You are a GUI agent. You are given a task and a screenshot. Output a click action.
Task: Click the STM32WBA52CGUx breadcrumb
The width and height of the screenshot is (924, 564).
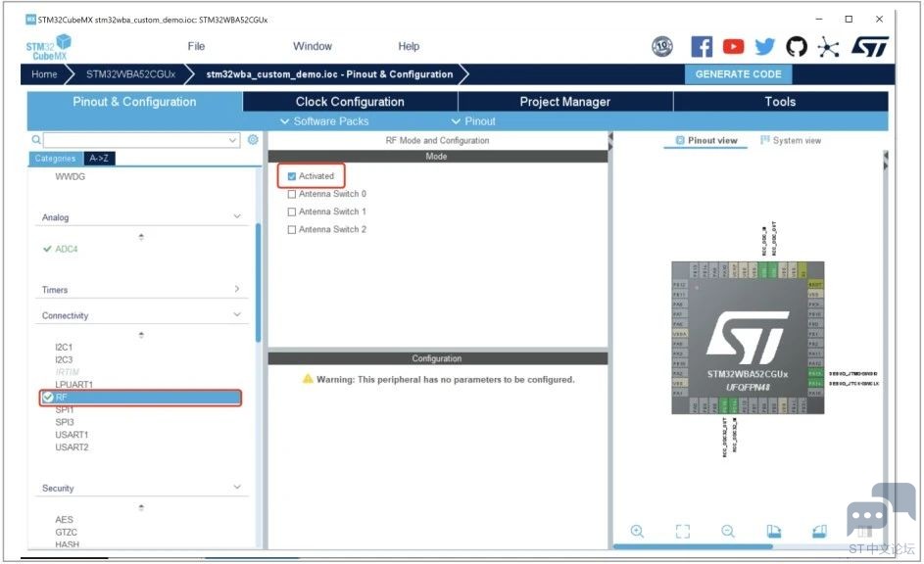pyautogui.click(x=131, y=74)
